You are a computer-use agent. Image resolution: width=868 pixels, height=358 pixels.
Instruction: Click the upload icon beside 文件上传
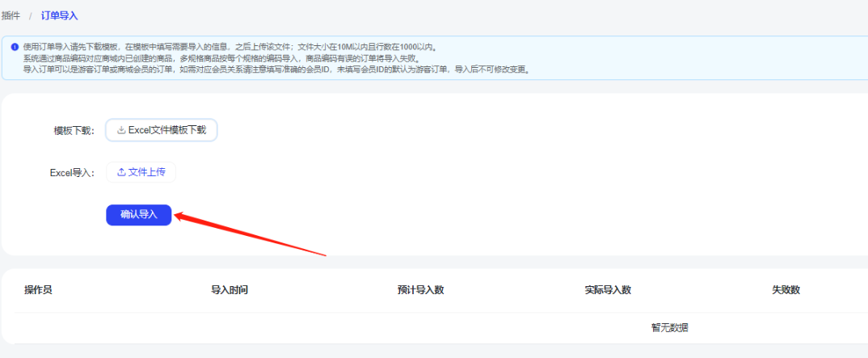point(121,171)
